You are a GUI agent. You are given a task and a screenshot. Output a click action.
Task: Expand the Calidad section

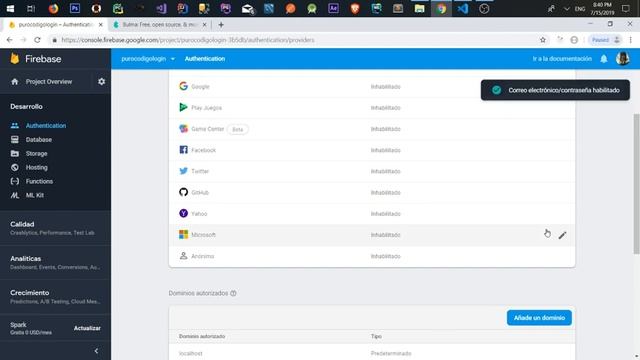pos(56,228)
